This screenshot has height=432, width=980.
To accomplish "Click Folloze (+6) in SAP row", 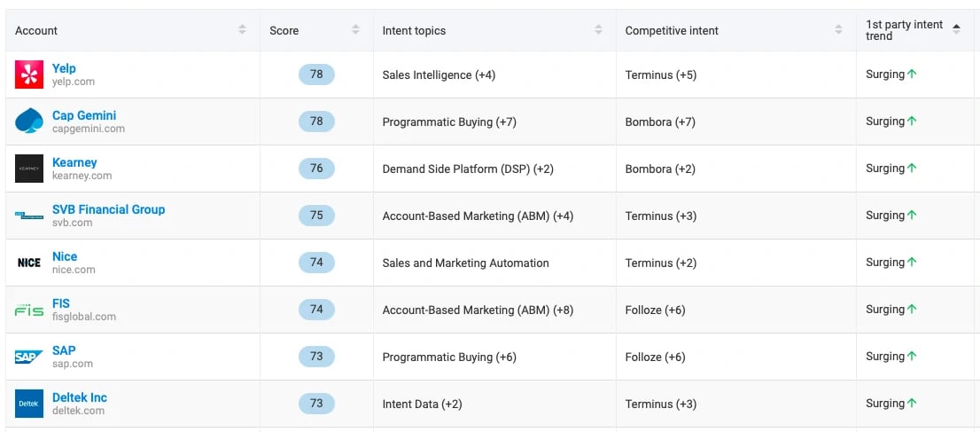I will point(655,357).
